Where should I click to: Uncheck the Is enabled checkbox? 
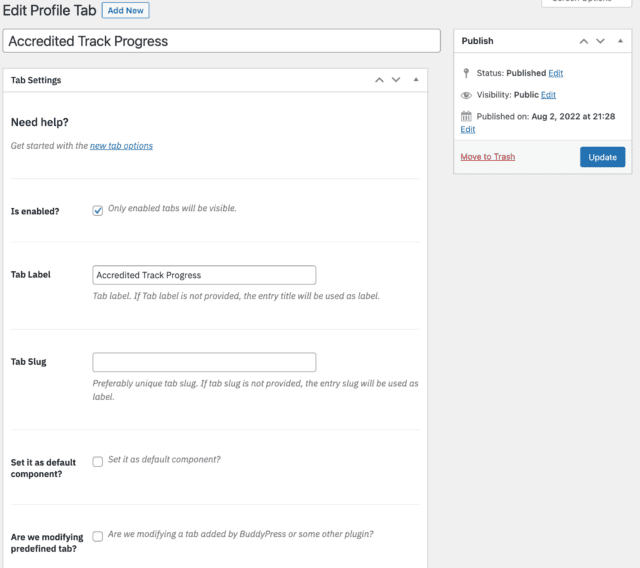tap(98, 211)
